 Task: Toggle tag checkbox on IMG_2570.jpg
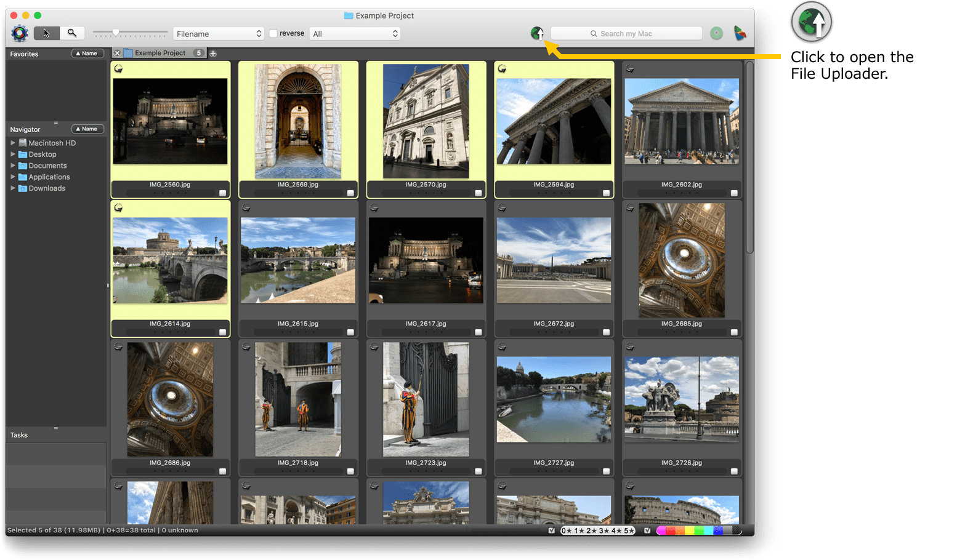pos(478,193)
